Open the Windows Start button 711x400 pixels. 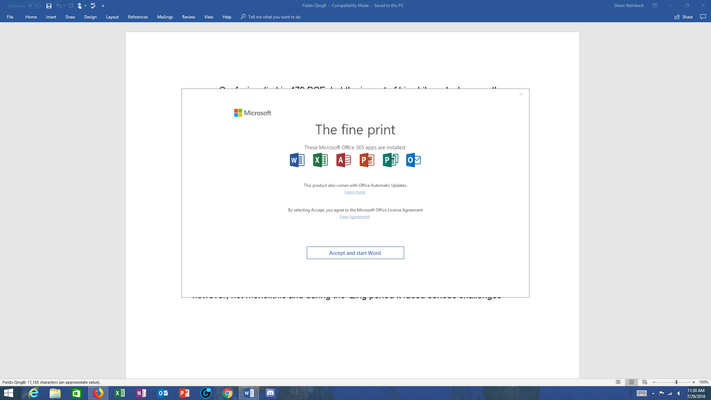click(x=9, y=393)
